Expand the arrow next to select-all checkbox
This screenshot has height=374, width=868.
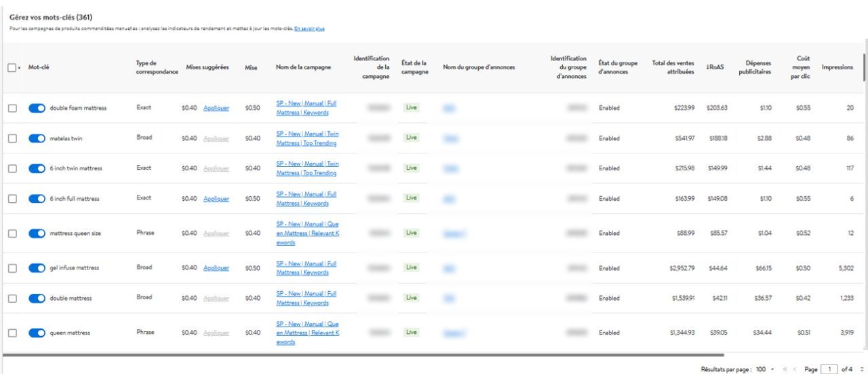20,69
